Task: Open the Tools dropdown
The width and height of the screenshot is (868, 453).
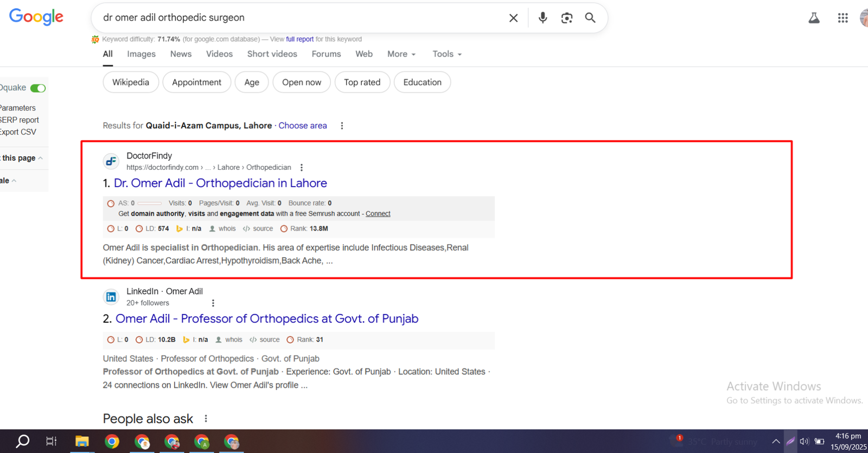Action: click(x=447, y=54)
